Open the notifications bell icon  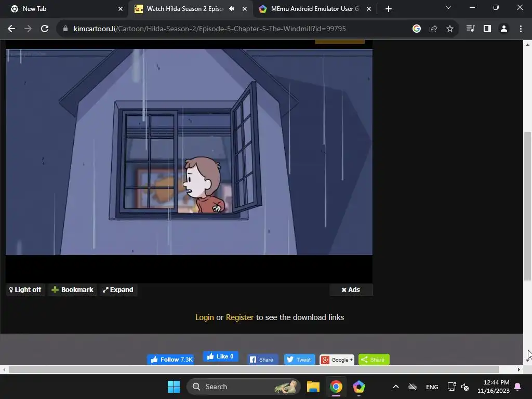[x=518, y=387]
